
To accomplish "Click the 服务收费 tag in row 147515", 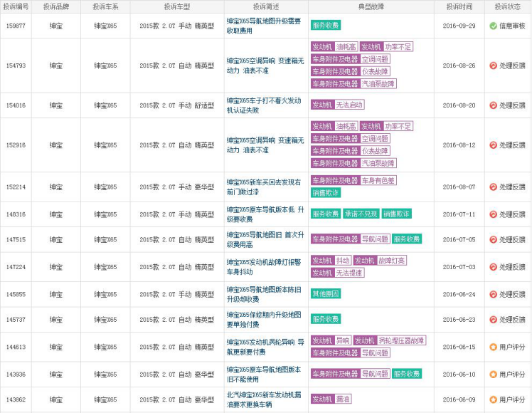I will click(x=406, y=239).
